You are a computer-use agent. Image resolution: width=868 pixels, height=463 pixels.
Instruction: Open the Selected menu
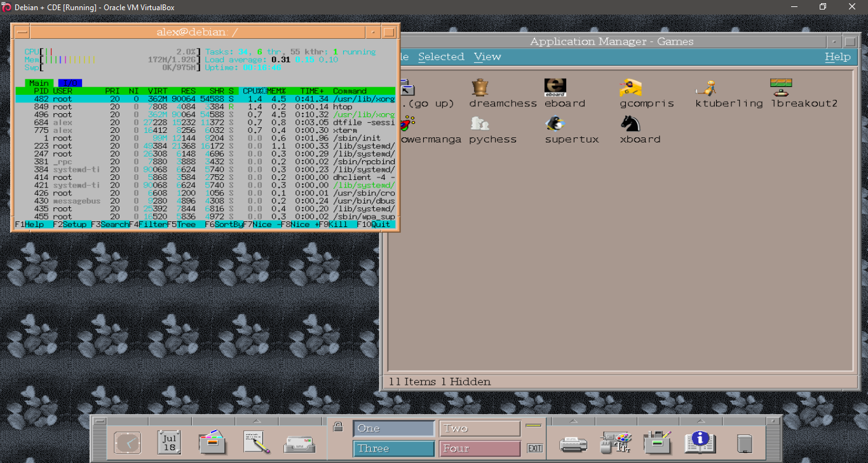pyautogui.click(x=441, y=57)
